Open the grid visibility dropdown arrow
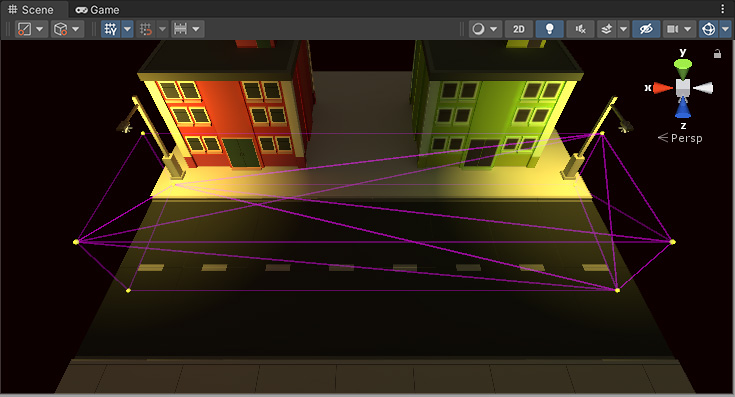Image resolution: width=735 pixels, height=397 pixels. [x=128, y=29]
